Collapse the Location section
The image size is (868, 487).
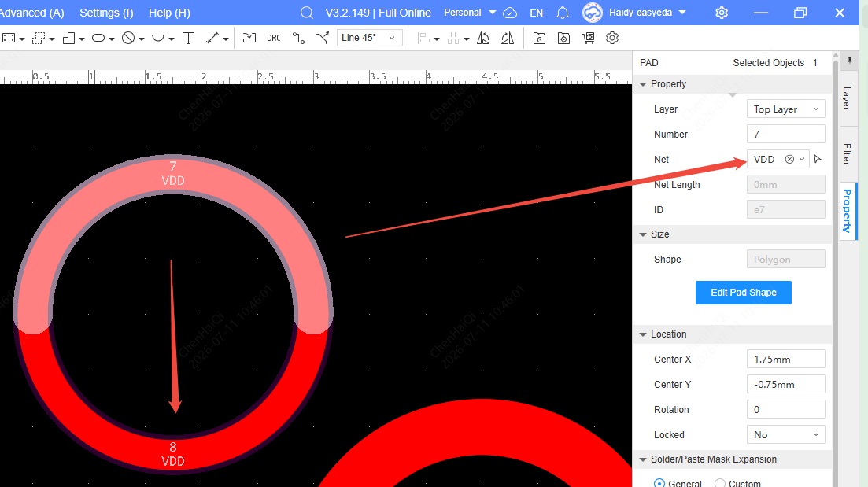(643, 334)
